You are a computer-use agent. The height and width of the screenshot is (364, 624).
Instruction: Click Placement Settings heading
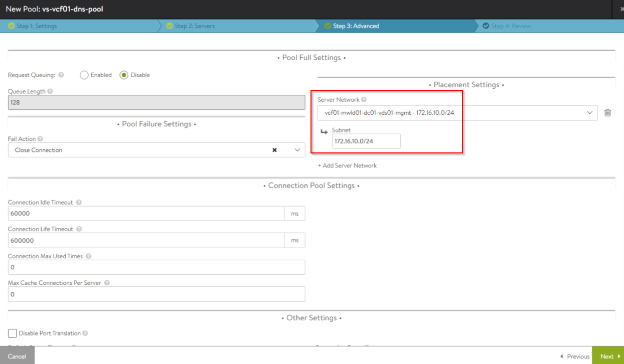[466, 85]
